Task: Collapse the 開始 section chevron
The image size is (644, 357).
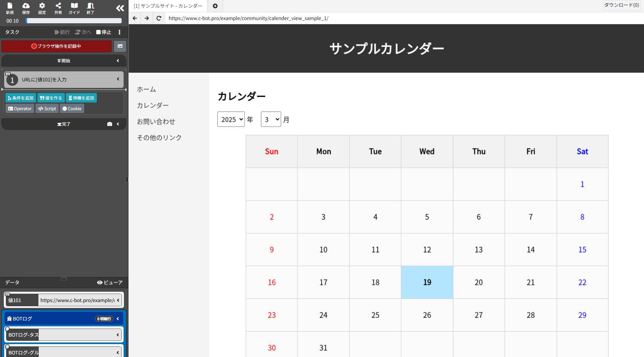Action: pos(118,61)
